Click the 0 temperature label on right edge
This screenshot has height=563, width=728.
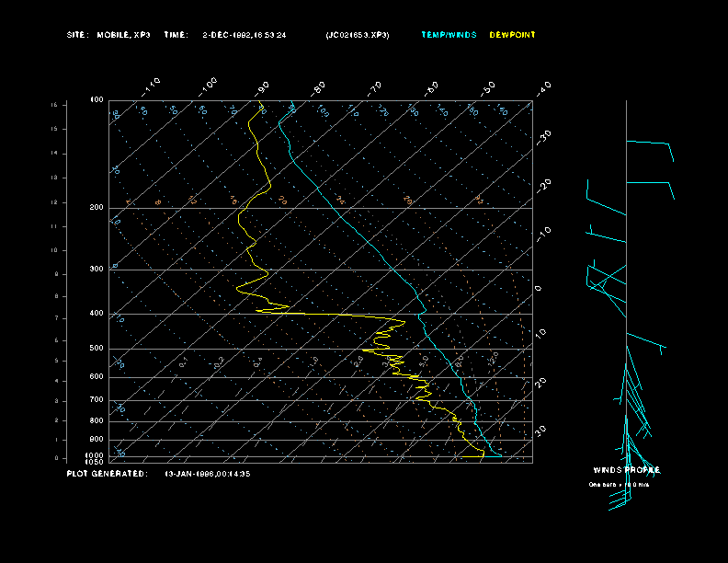click(x=538, y=289)
